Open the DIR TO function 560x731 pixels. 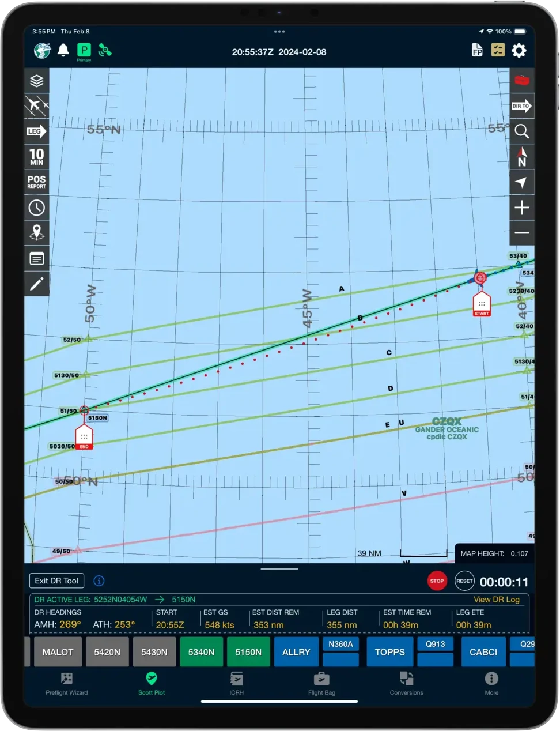pyautogui.click(x=521, y=106)
